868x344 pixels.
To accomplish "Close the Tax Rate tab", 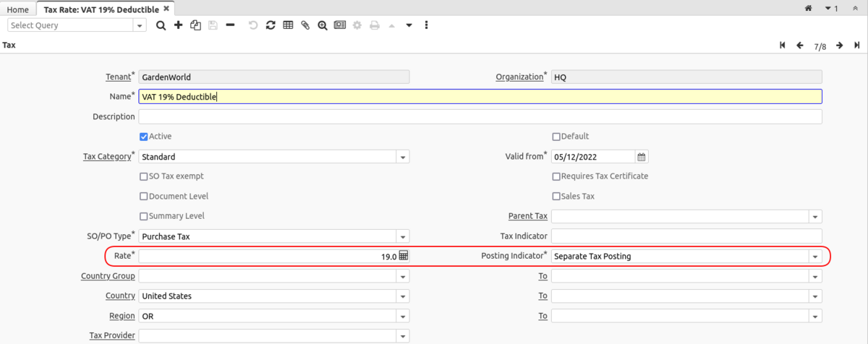I will 166,9.
